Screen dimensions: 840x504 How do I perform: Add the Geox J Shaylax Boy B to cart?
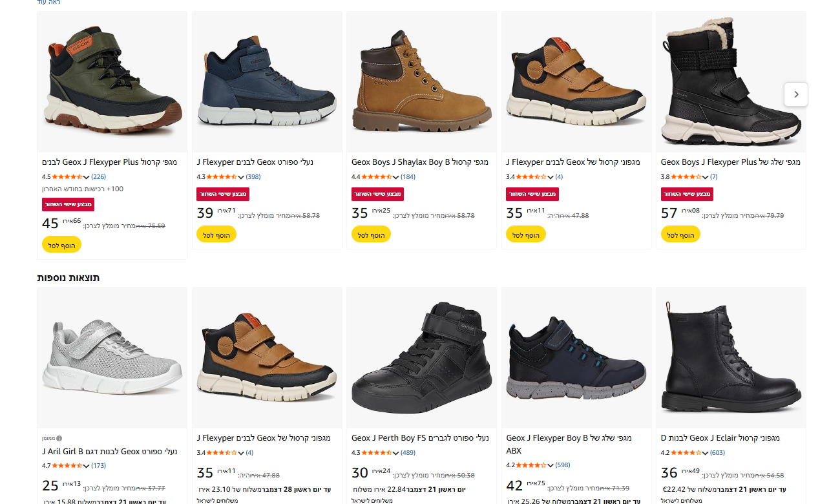pyautogui.click(x=371, y=235)
